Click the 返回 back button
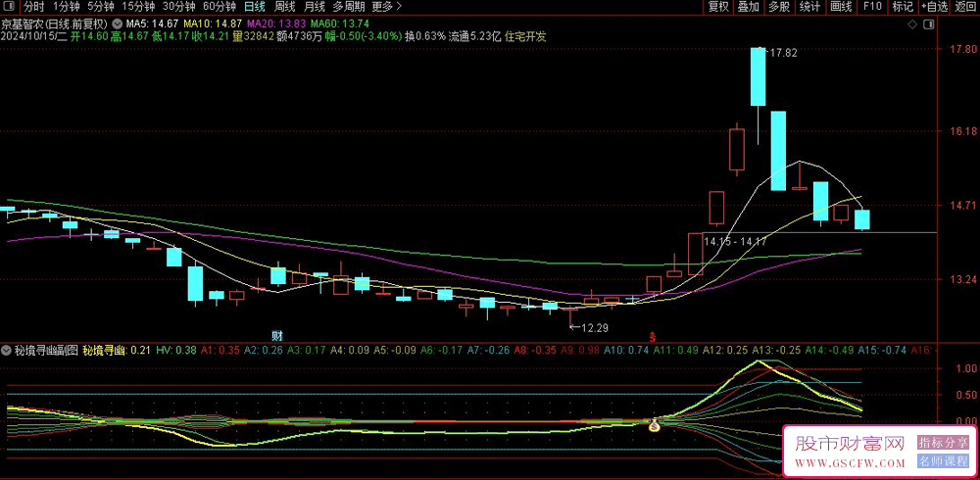Viewport: 980px width, 480px height. click(x=965, y=7)
